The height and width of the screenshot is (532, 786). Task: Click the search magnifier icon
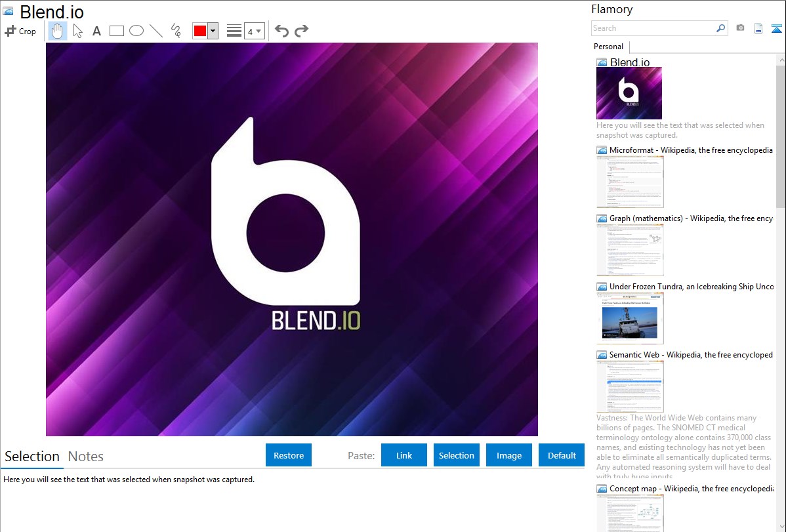721,28
